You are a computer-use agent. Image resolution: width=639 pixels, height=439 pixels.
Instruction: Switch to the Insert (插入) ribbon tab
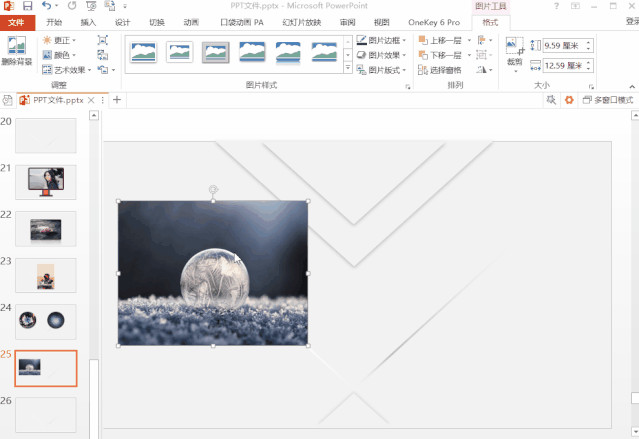point(89,22)
